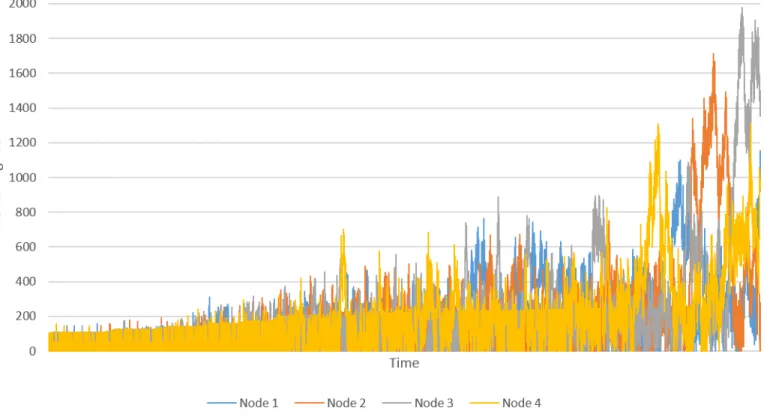
Task: Click the 600 y-axis label
Action: pyautogui.click(x=25, y=247)
